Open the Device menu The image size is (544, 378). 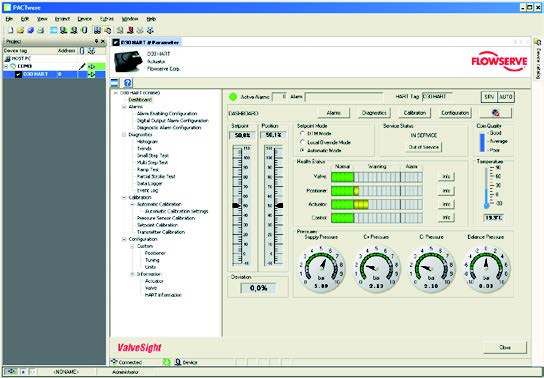tap(85, 19)
